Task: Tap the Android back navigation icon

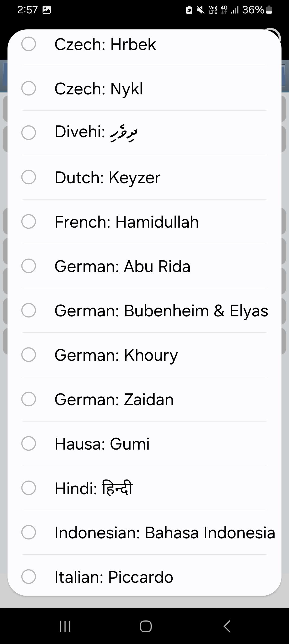Action: 227,626
